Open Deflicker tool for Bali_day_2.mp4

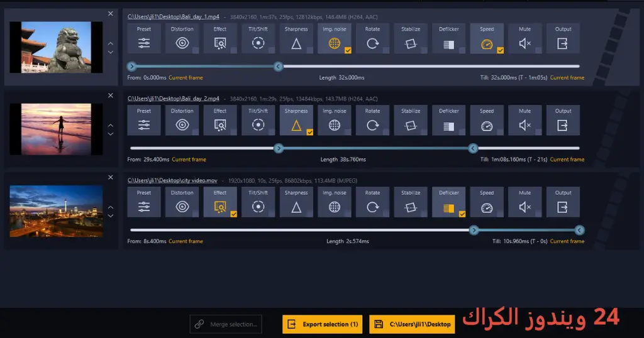(x=449, y=120)
